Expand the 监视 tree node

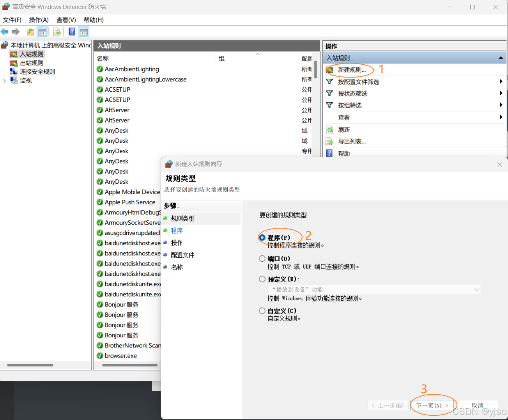pos(4,81)
